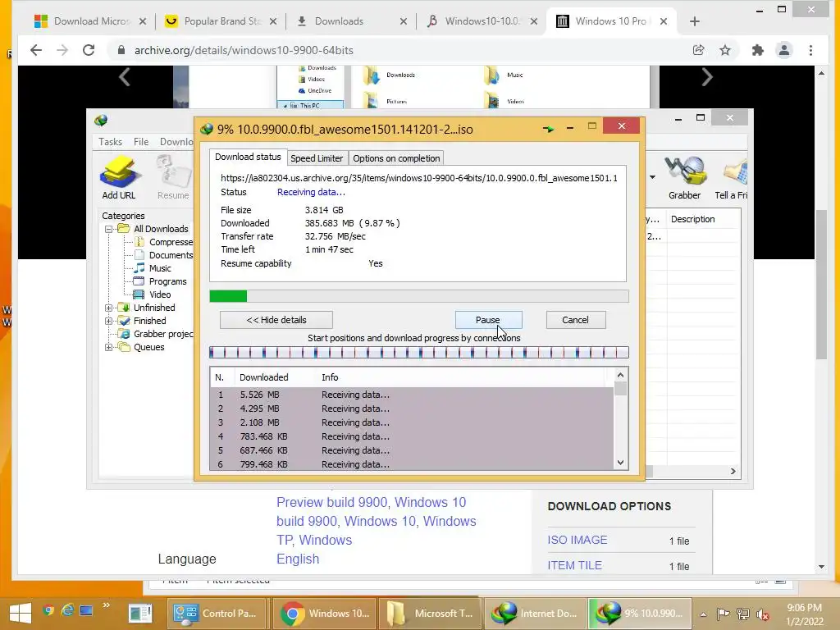Open the ITEM TILE download link
840x630 pixels.
pyautogui.click(x=574, y=565)
